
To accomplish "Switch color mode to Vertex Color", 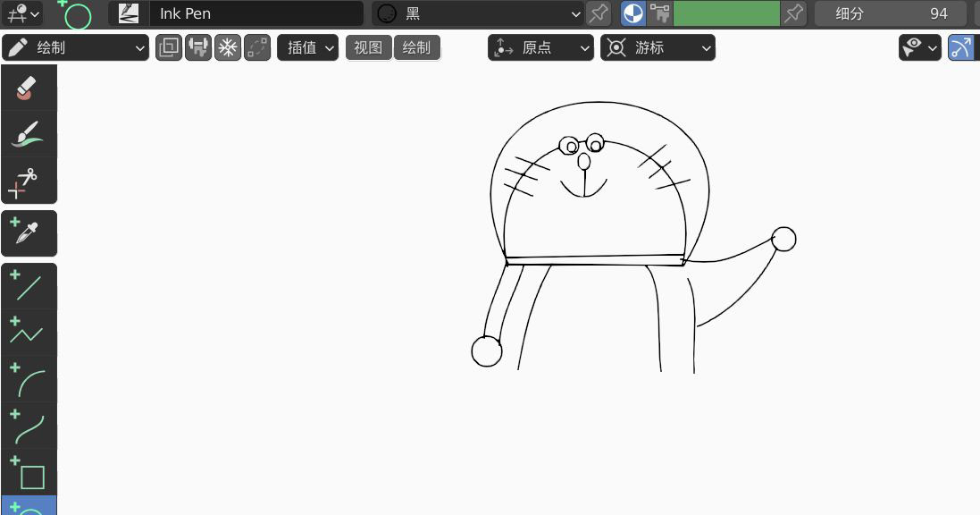I will pyautogui.click(x=659, y=13).
